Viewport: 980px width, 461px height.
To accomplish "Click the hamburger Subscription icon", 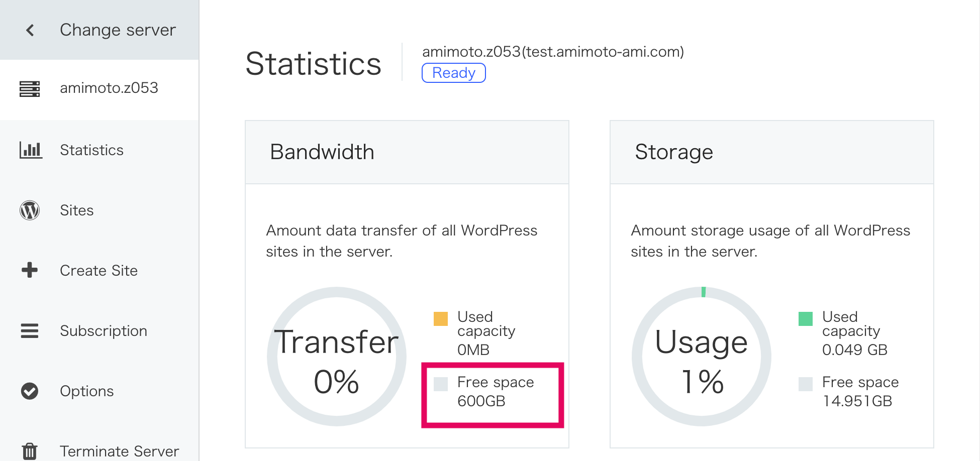I will point(30,331).
